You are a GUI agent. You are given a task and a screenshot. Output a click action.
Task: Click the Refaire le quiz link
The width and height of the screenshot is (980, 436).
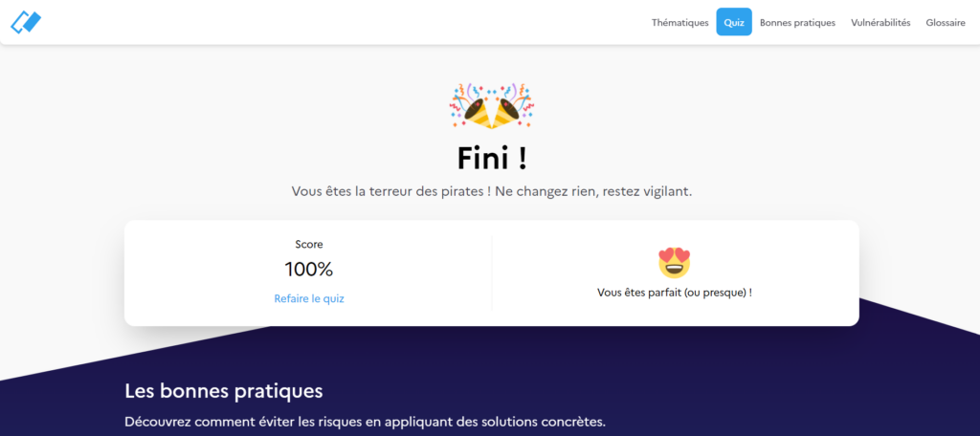click(309, 298)
